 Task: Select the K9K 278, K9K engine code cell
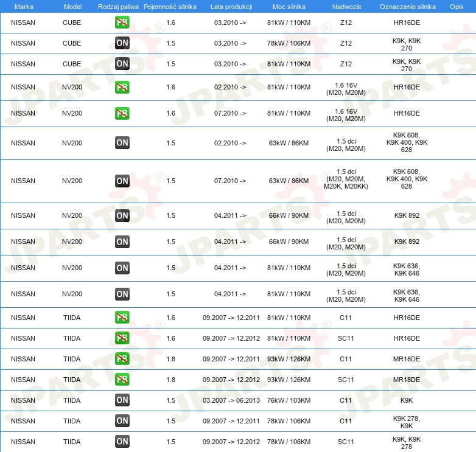click(x=407, y=422)
